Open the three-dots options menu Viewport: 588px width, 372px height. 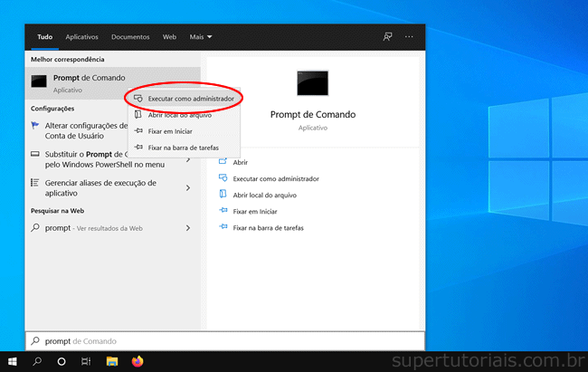(409, 37)
